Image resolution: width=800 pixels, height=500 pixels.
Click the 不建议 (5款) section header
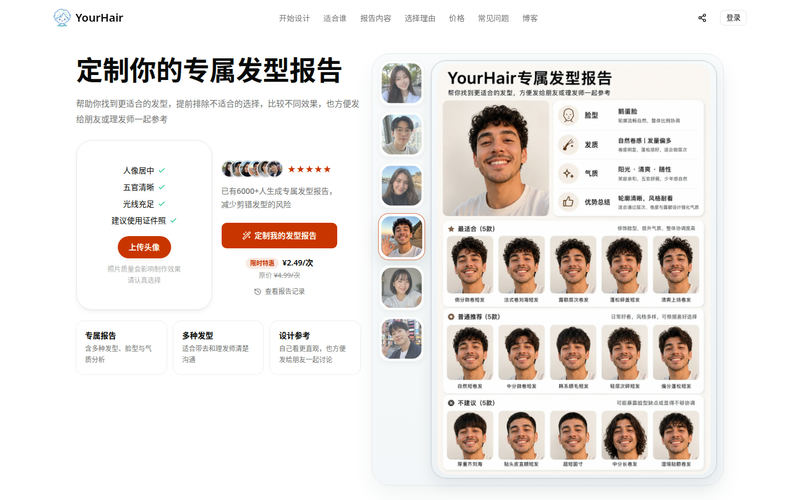coord(476,403)
